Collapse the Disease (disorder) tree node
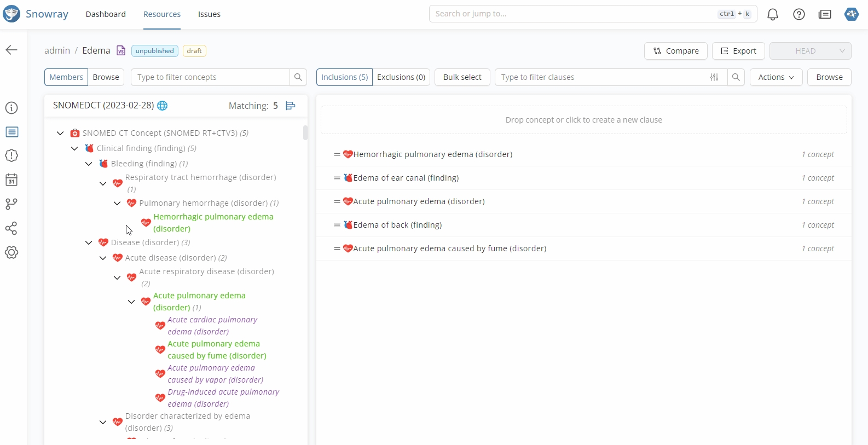The height and width of the screenshot is (445, 868). coord(89,242)
